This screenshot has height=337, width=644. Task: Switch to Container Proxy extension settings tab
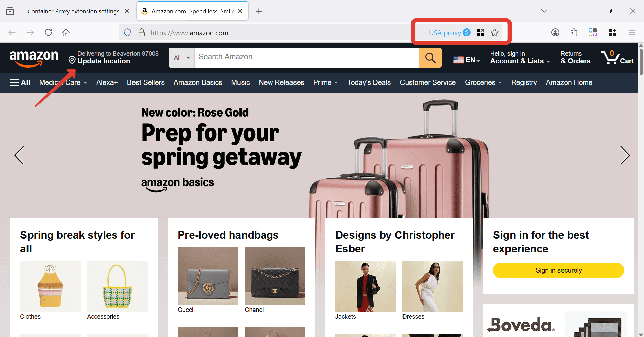(x=73, y=11)
